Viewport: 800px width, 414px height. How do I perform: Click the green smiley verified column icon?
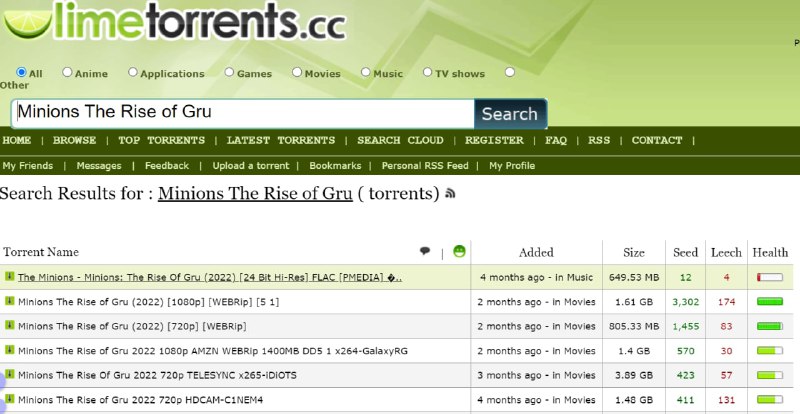459,251
